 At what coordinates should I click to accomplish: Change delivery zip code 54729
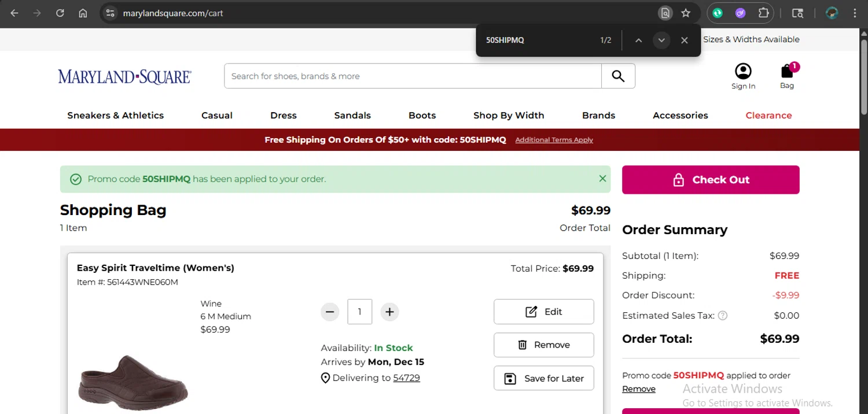pyautogui.click(x=406, y=378)
